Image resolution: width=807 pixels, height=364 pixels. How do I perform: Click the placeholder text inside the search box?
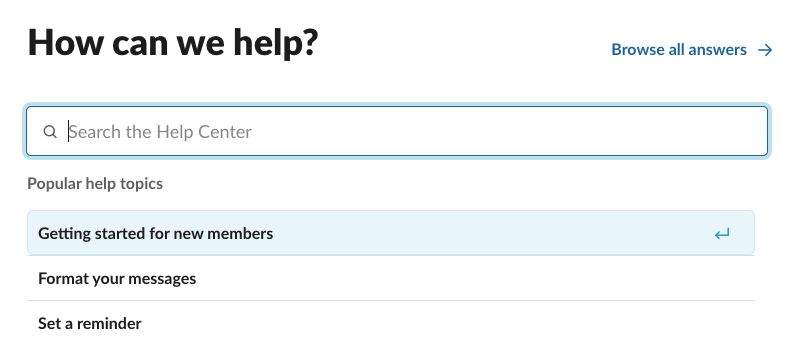pyautogui.click(x=160, y=132)
